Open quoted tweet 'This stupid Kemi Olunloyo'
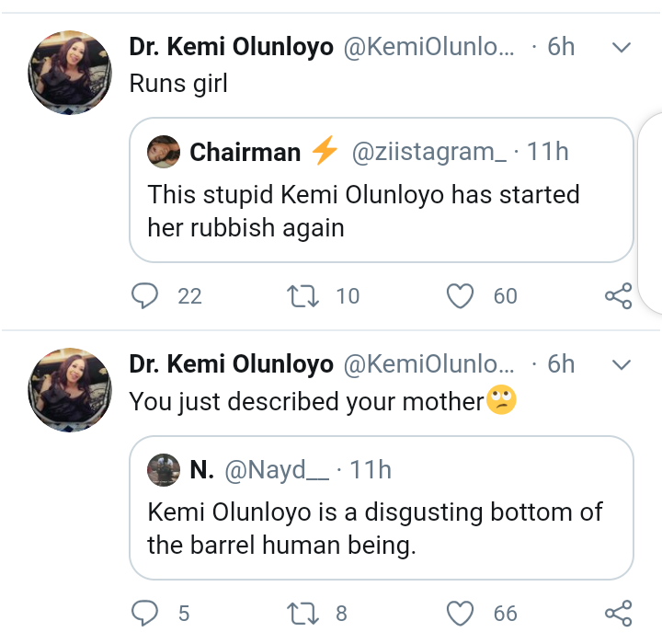This screenshot has height=644, width=662. [x=381, y=210]
